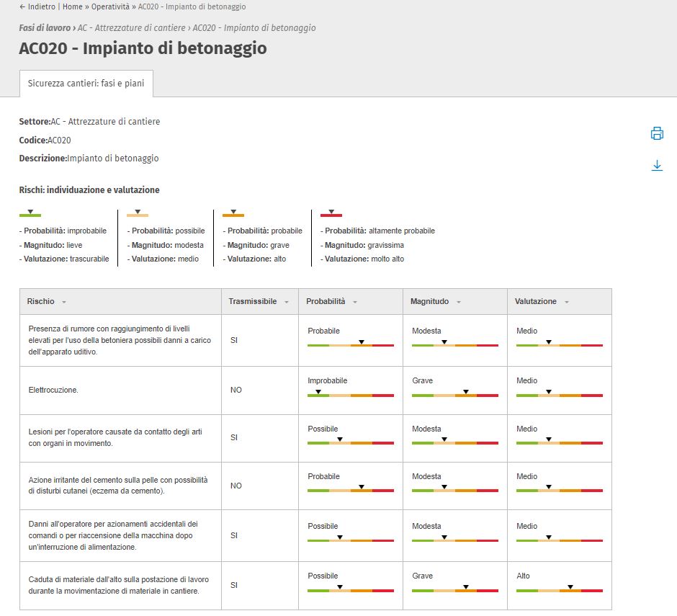Viewport: 677px width, 616px height.
Task: Click dark orange probabile legend marker
Action: point(233,214)
